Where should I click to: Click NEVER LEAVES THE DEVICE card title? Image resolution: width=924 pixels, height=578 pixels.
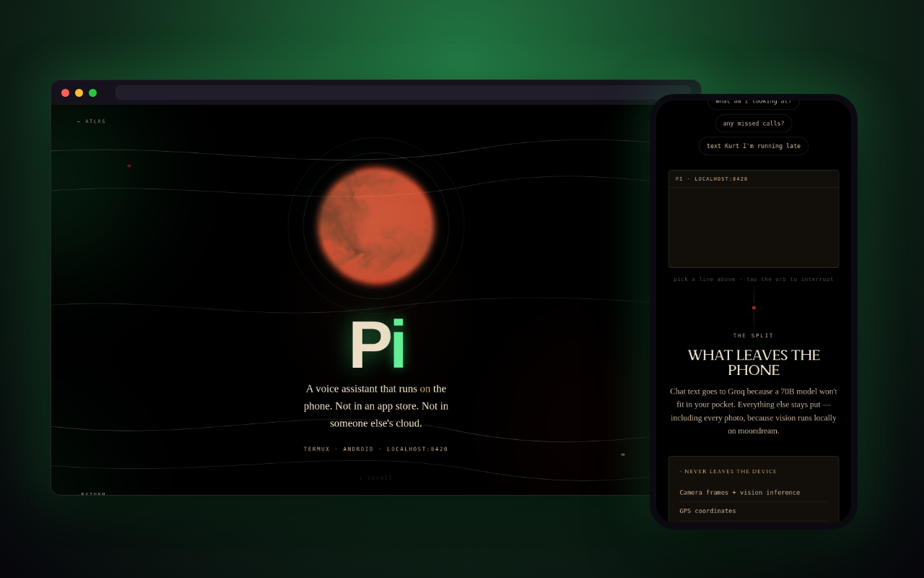728,472
